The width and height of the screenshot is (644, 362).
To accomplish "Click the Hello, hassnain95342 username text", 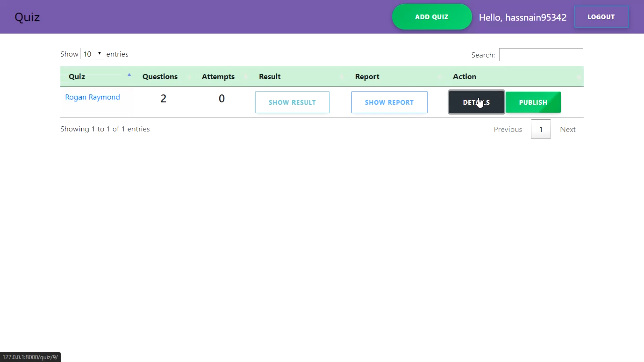I will pos(522,17).
